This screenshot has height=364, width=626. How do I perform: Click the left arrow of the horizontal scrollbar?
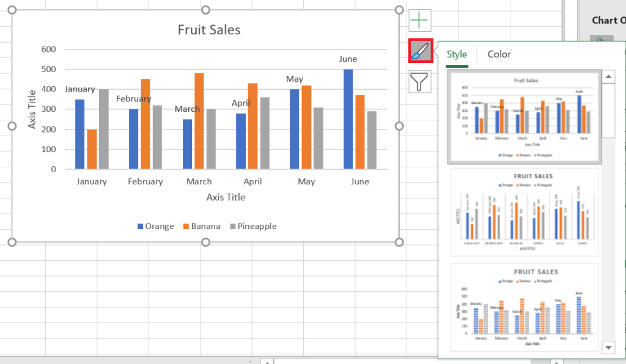pyautogui.click(x=267, y=362)
